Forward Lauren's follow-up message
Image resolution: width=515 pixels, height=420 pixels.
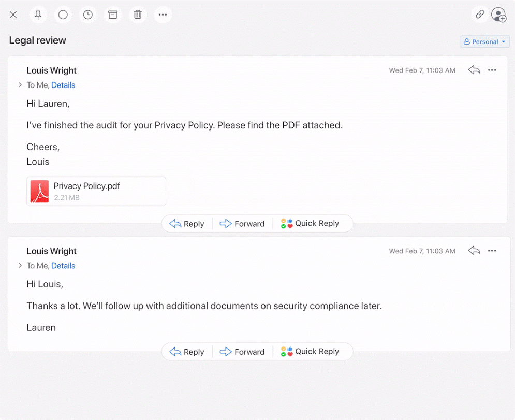click(242, 352)
